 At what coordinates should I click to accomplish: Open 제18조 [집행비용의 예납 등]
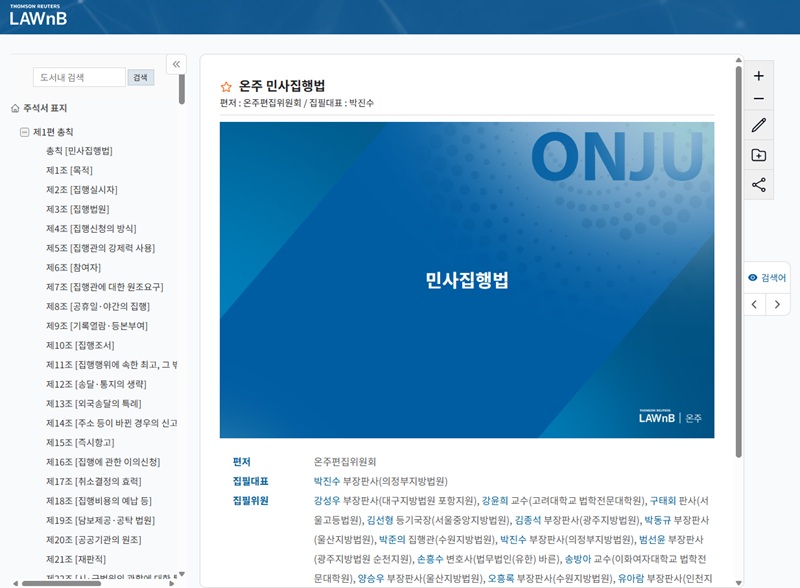[x=99, y=501]
